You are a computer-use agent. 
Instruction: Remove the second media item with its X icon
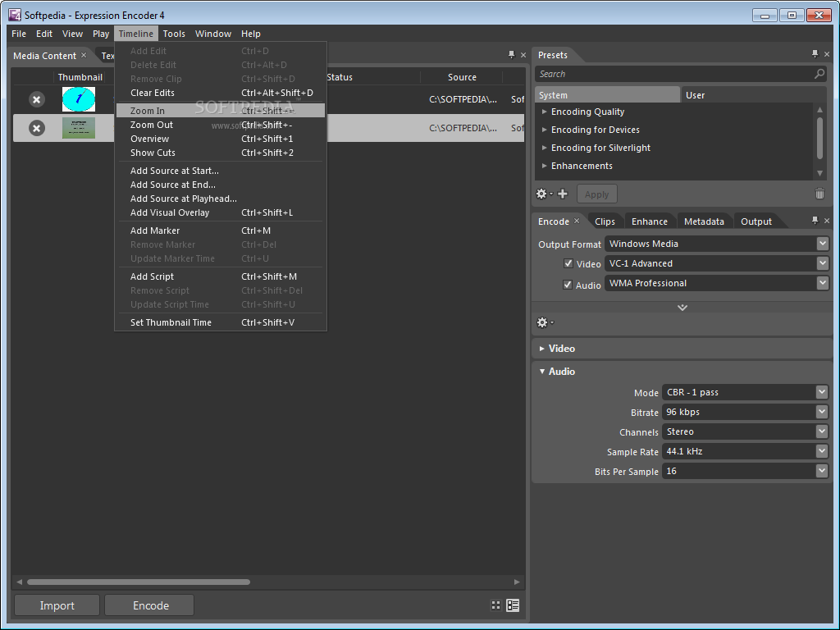click(36, 128)
